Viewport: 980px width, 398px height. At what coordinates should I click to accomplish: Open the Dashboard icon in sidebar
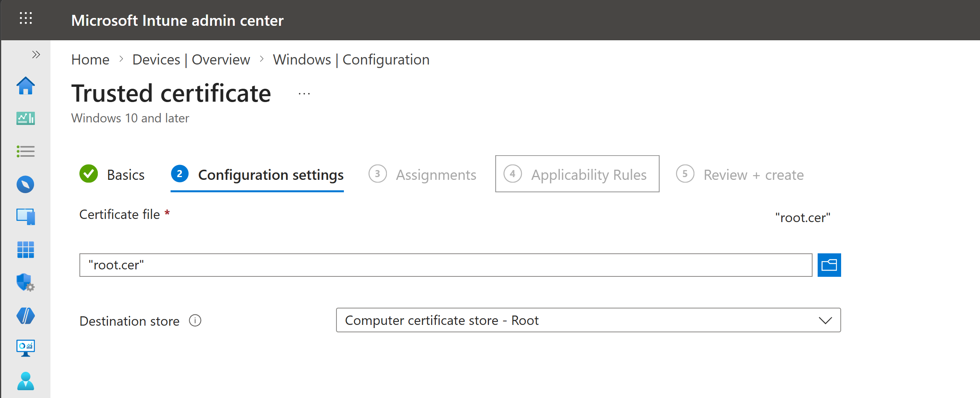pos(25,118)
